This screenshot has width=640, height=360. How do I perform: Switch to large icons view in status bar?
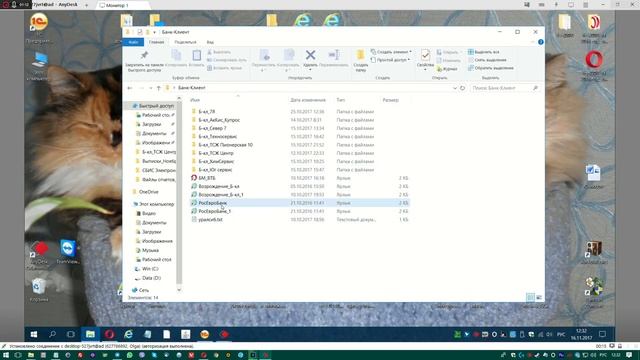point(539,297)
